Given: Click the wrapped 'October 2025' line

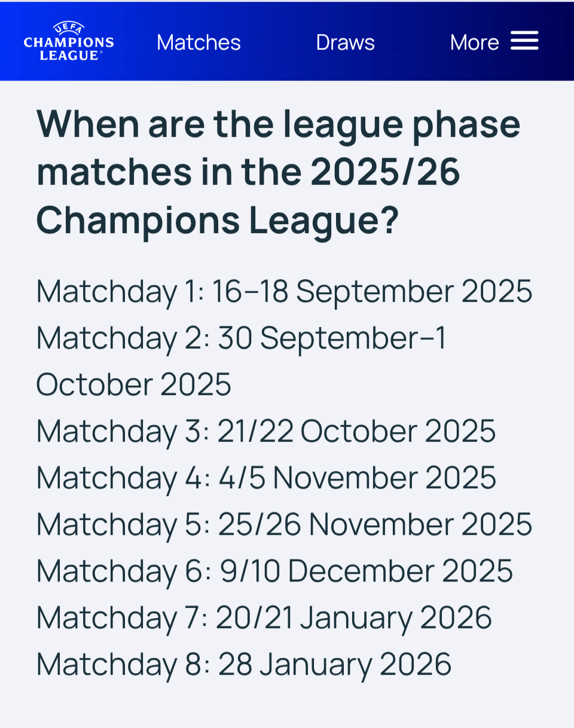Looking at the screenshot, I should coord(134,384).
